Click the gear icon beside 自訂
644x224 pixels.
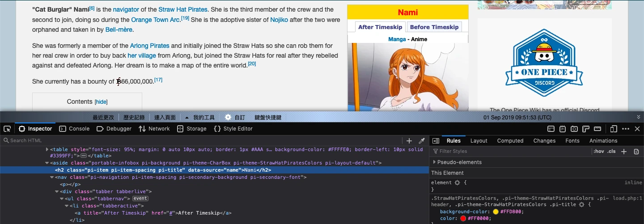pos(228,117)
